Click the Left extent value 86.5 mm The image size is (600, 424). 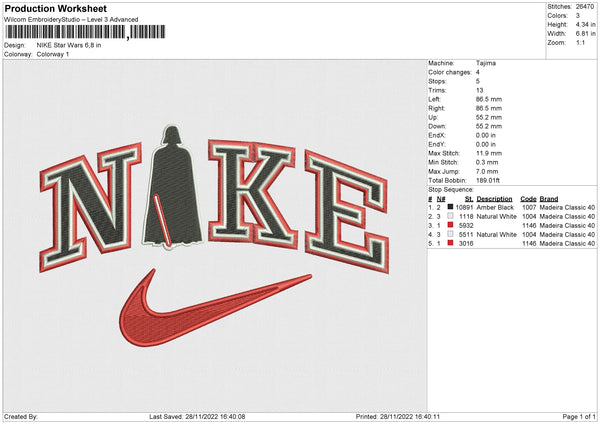pyautogui.click(x=489, y=99)
